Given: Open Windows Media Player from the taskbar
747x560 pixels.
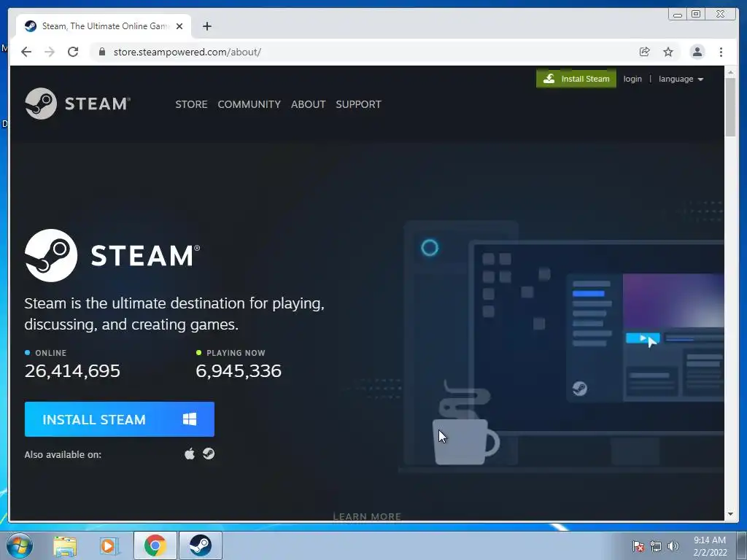Looking at the screenshot, I should click(109, 545).
